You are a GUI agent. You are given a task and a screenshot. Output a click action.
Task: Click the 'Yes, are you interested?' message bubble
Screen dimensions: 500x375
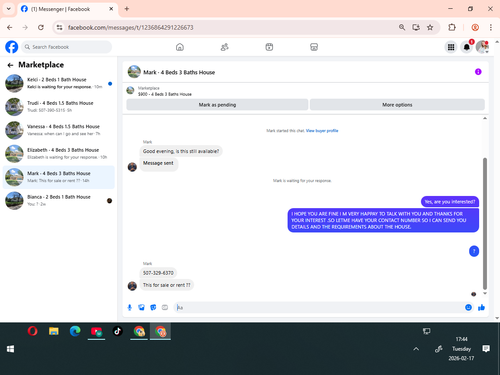click(x=450, y=202)
